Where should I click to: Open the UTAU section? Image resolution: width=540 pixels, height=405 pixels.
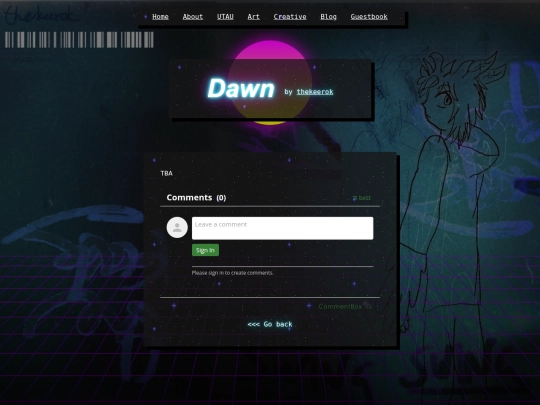click(225, 17)
